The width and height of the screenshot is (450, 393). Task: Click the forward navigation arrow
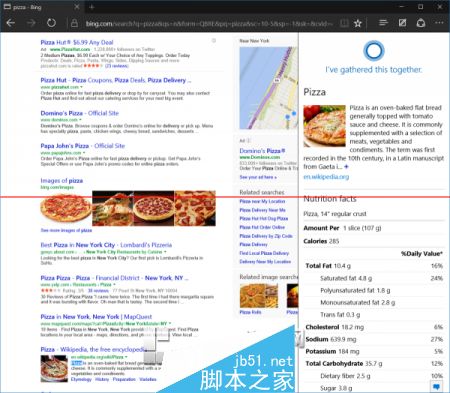[31, 23]
